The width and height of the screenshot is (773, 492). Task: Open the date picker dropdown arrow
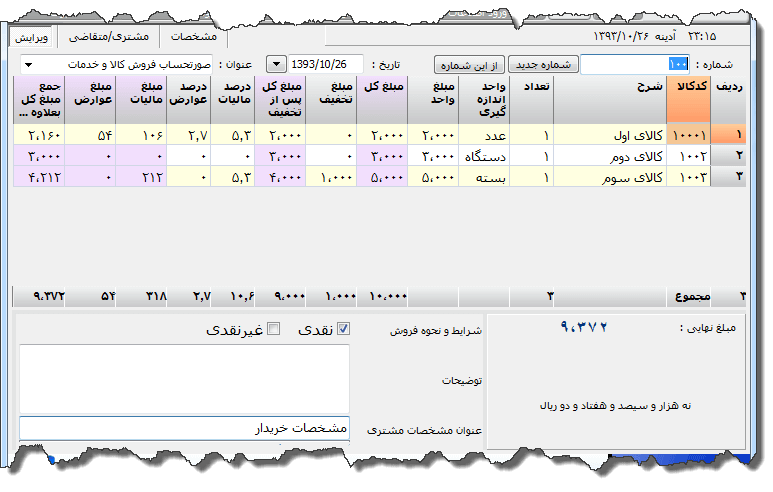click(x=274, y=65)
